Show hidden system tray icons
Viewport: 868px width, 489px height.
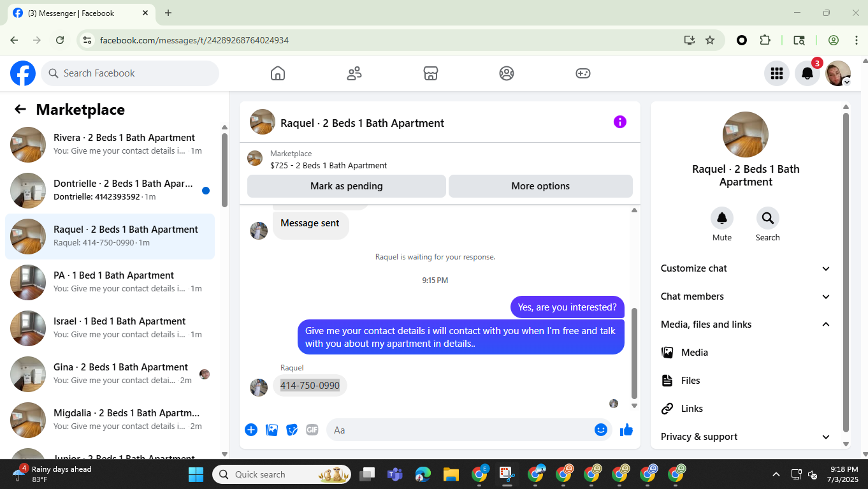[x=776, y=474]
